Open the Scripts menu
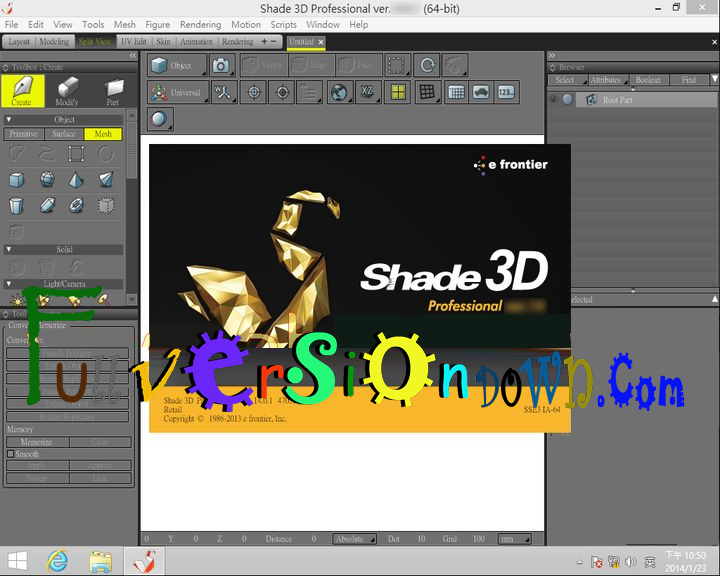This screenshot has height=576, width=720. (283, 25)
